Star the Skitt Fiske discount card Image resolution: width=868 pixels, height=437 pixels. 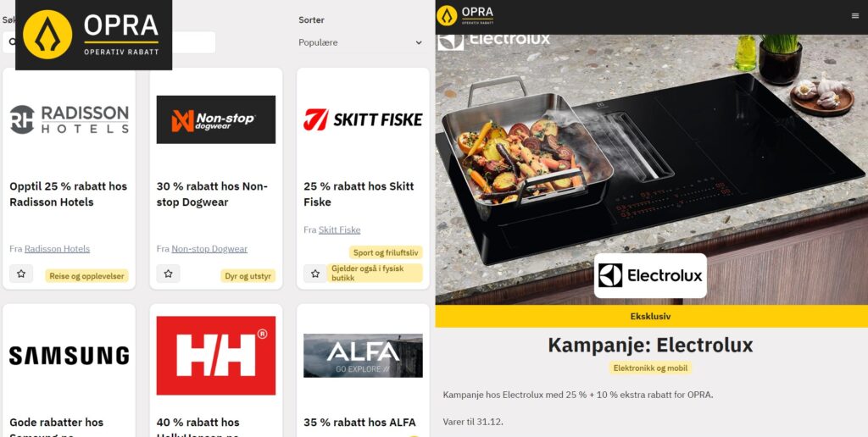tap(315, 274)
